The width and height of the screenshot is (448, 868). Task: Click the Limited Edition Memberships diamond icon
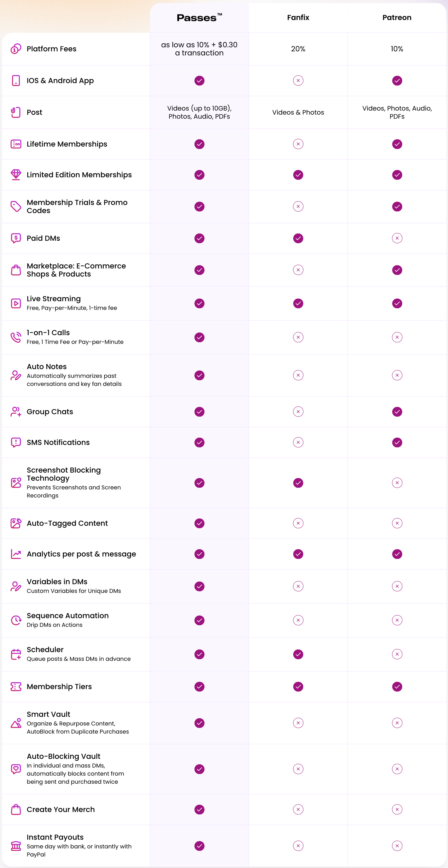pos(16,175)
